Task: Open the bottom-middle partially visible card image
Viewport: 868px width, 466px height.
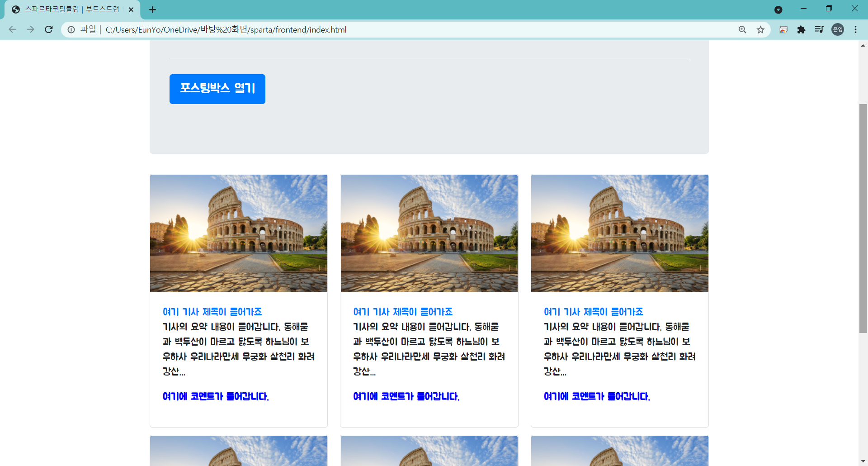Action: pos(429,451)
